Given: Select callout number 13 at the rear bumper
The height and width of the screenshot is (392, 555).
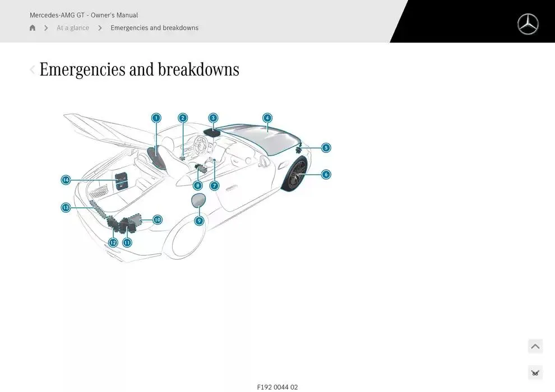Looking at the screenshot, I should pos(66,208).
